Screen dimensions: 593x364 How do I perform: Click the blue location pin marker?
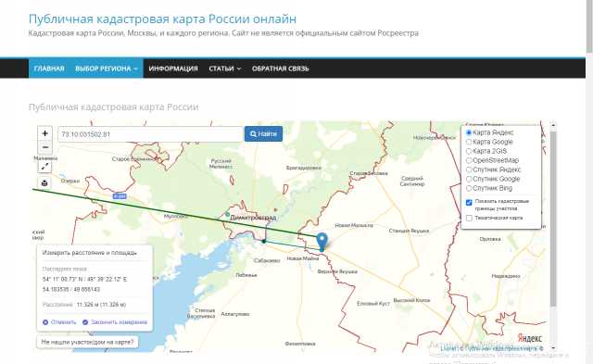(x=322, y=241)
